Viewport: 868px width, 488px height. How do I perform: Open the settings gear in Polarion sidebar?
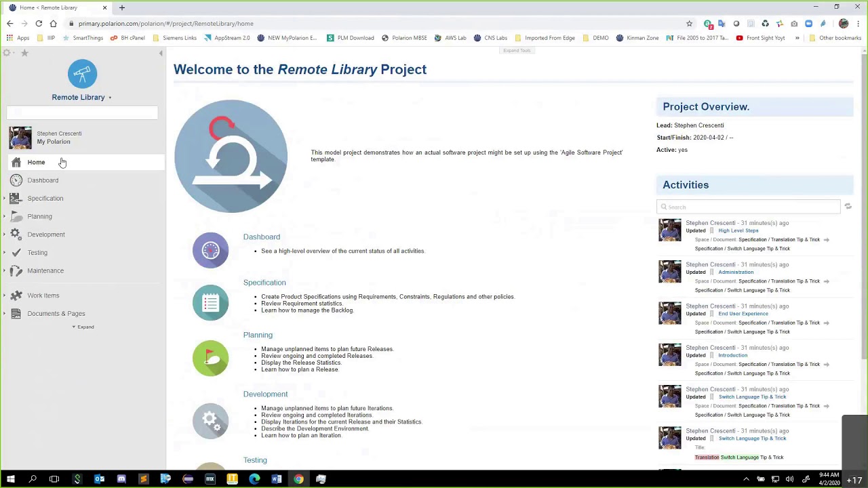click(7, 53)
